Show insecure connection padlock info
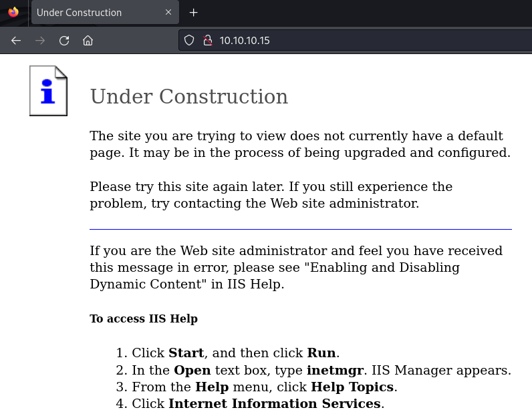The height and width of the screenshot is (420, 532). [x=208, y=40]
